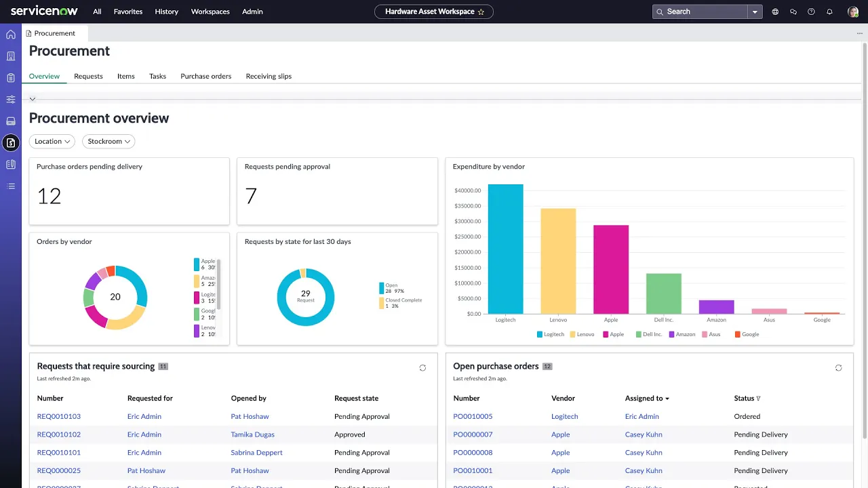Collapse the section with the chevron above overview

(33, 100)
